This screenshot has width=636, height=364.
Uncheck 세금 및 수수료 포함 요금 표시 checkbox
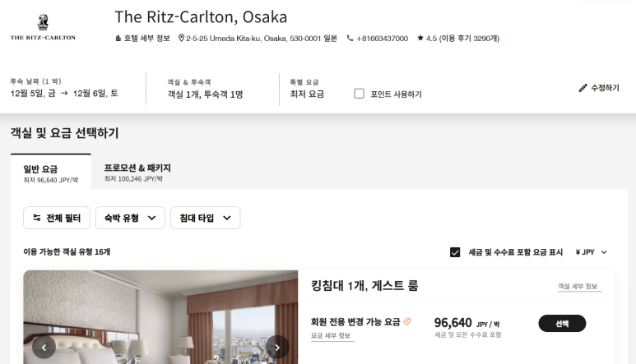coord(455,252)
